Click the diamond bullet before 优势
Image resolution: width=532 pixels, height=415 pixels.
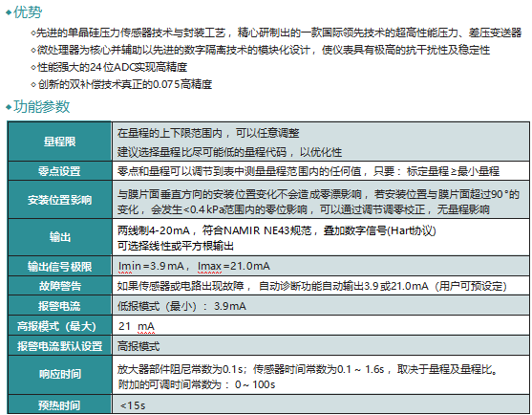[x=9, y=12]
